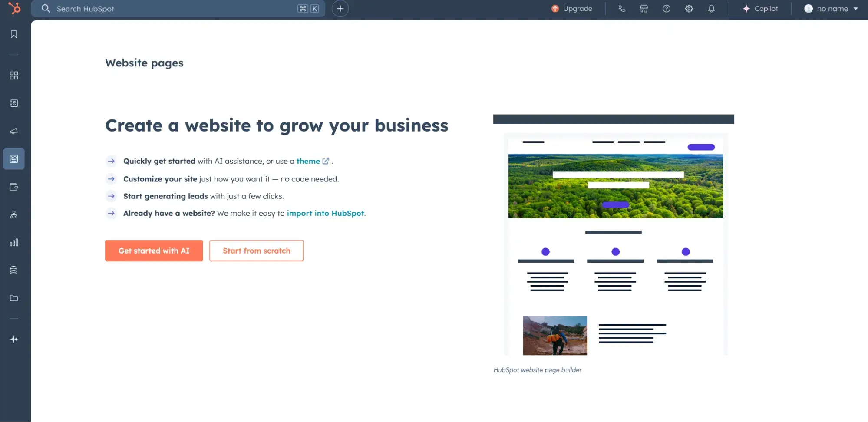This screenshot has width=868, height=422.
Task: Click Get started with AI button
Action: coord(154,251)
